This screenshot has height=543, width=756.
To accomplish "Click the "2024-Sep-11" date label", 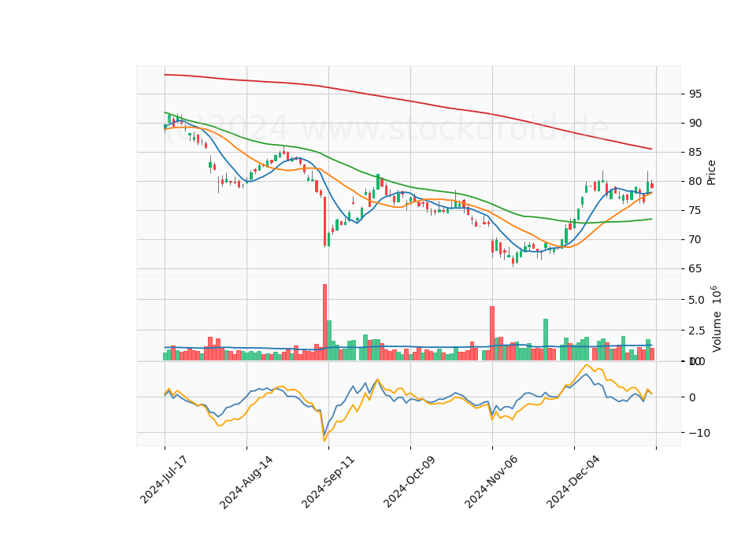I will click(328, 482).
